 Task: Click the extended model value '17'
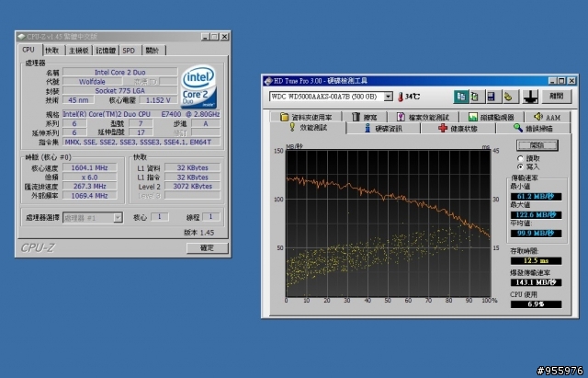pyautogui.click(x=141, y=132)
